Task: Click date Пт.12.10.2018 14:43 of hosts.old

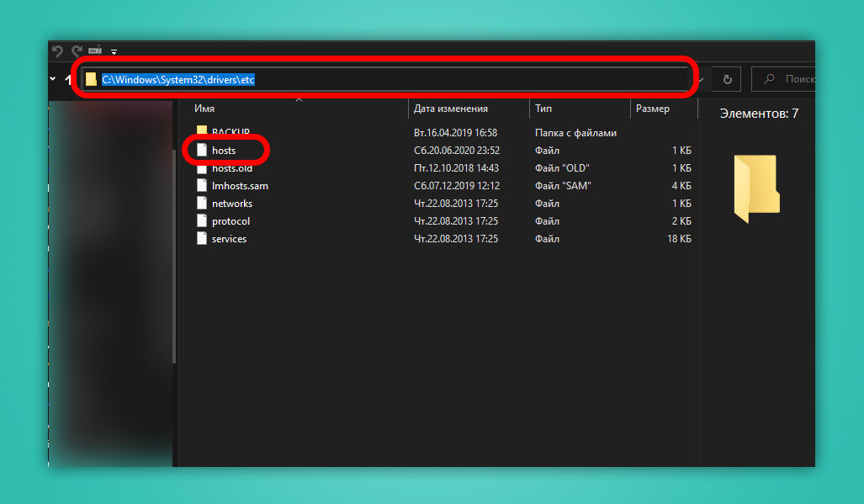Action: click(x=456, y=168)
